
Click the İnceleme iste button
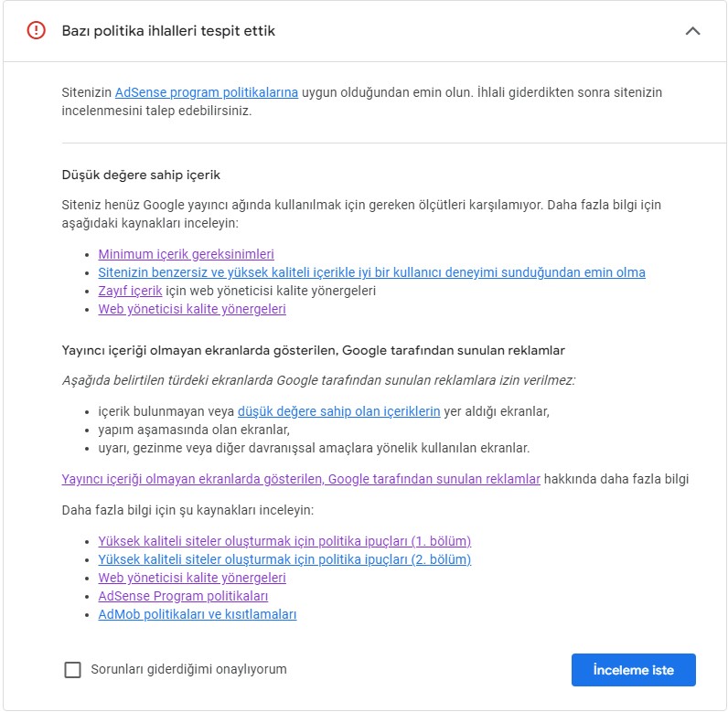[633, 670]
